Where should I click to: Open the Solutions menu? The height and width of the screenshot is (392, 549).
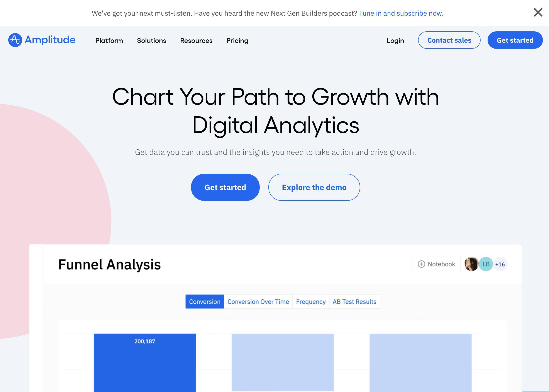(x=151, y=40)
